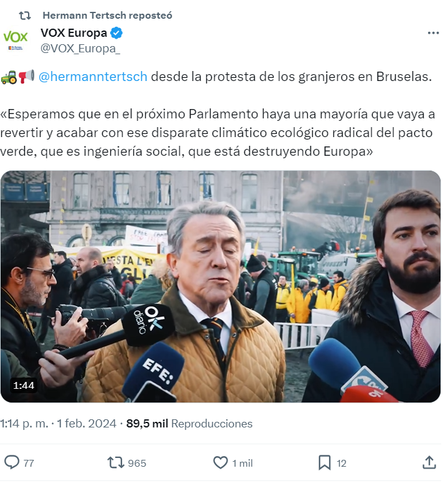The height and width of the screenshot is (491, 448).
Task: Click the 'Hermann Tertsch reposteó' label
Action: (x=107, y=15)
